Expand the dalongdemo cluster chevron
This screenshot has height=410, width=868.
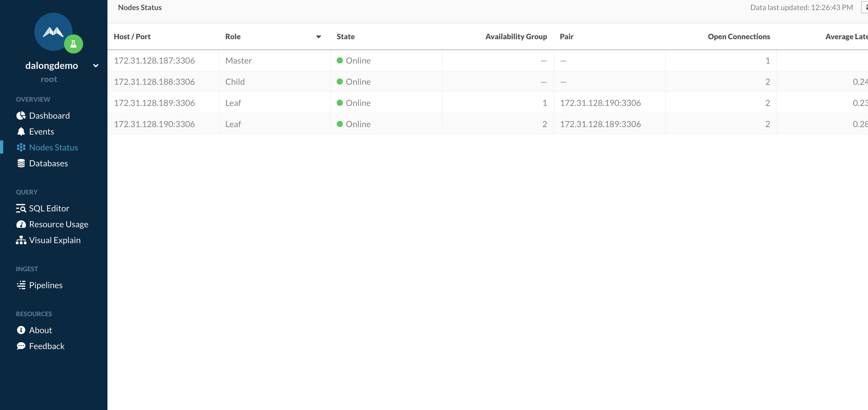click(x=96, y=65)
